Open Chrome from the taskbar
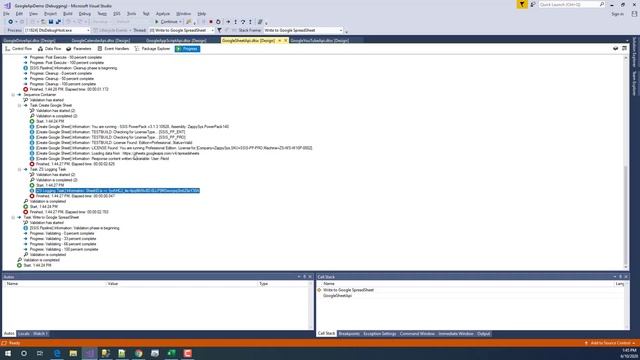 (x=139, y=353)
